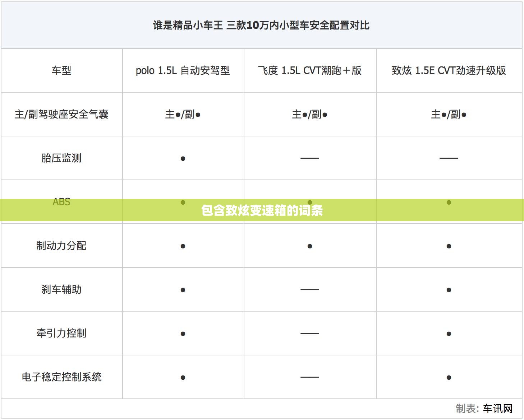
Task: Click the 致炫 dot in 牵引力控制 row
Action: click(x=449, y=333)
